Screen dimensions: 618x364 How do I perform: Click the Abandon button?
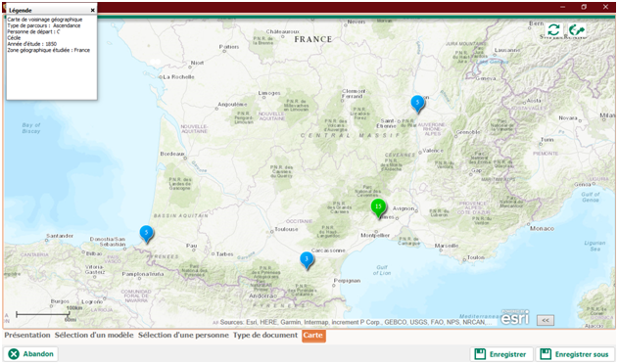pyautogui.click(x=30, y=354)
